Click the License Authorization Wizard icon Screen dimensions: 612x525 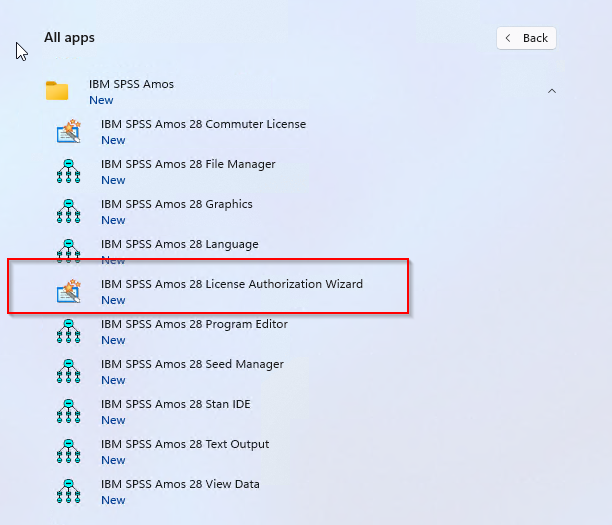click(x=69, y=292)
